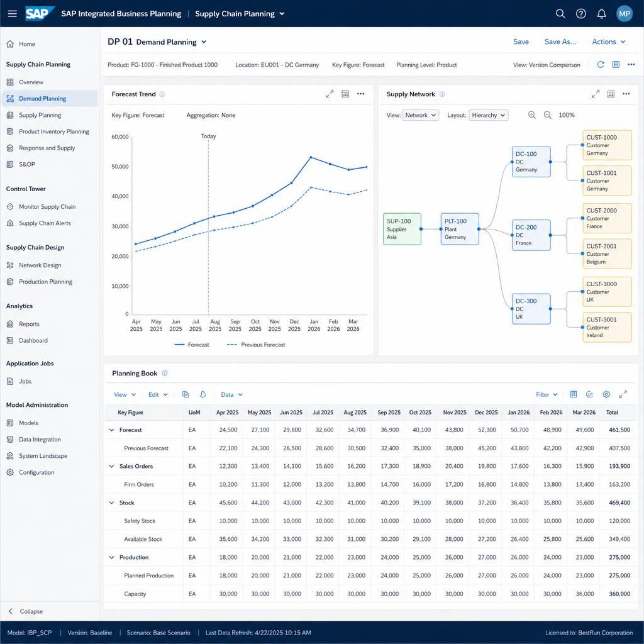Open the notifications bell
The image size is (644, 644).
click(601, 14)
